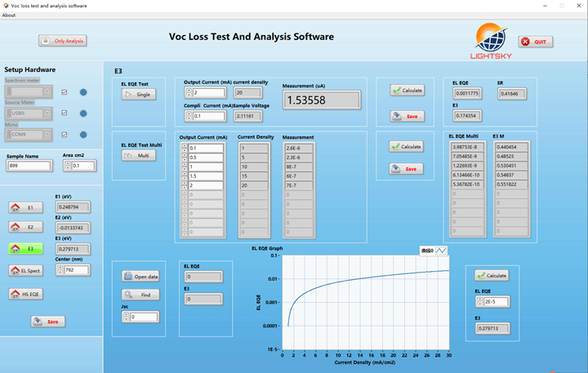Screen dimensions: 588x373
Task: Click Open data folder button
Action: point(140,276)
